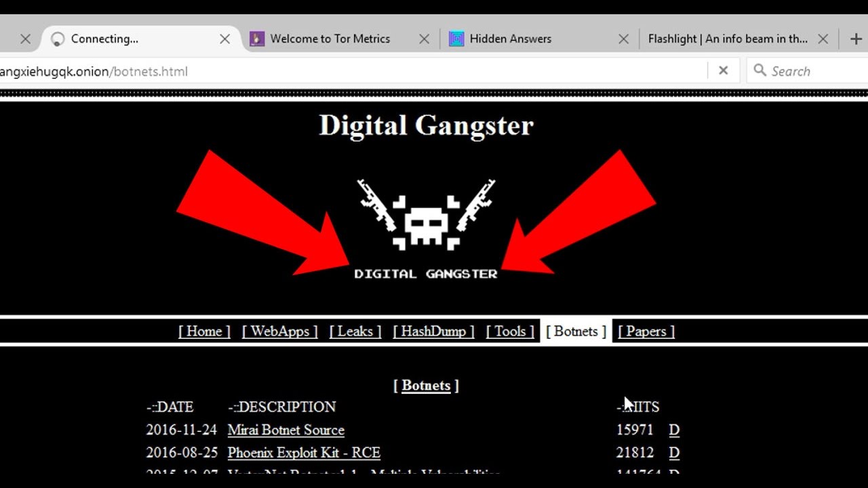The height and width of the screenshot is (488, 868).
Task: Open Mirai Botnet Source entry
Action: [x=285, y=430]
